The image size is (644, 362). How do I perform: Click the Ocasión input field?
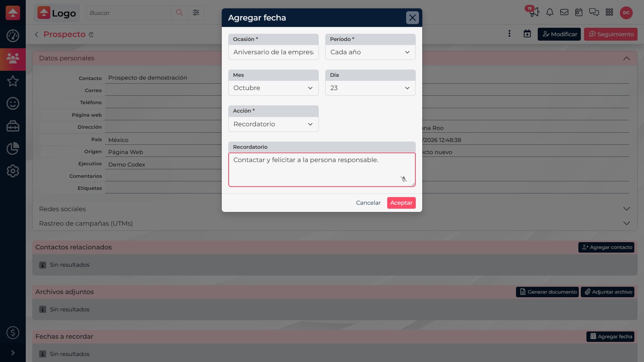[273, 52]
